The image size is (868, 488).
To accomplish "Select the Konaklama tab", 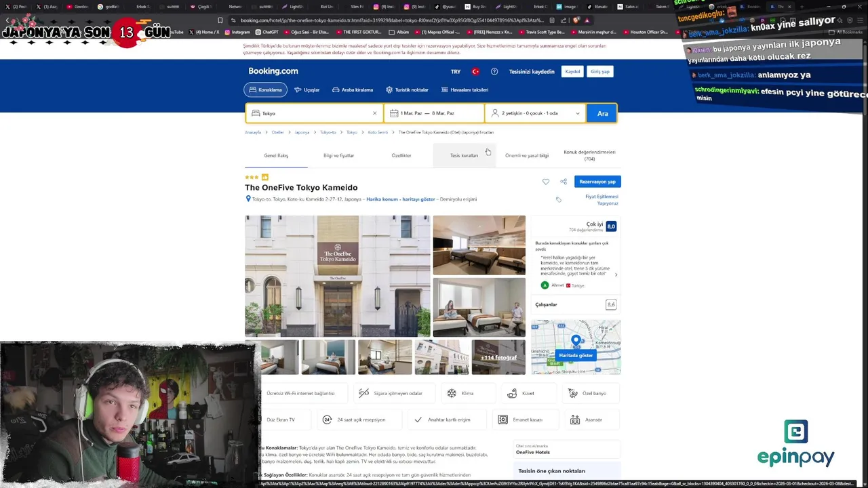I will click(265, 89).
